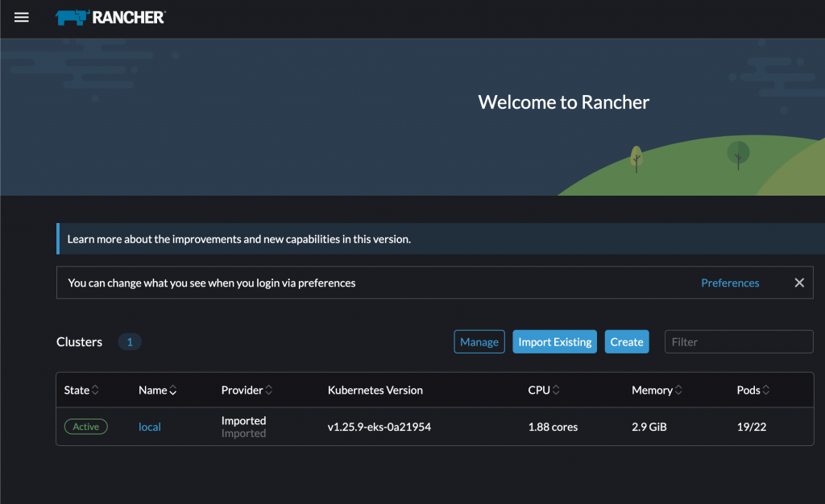
Task: Select the 1.88 cores CPU value
Action: point(553,427)
